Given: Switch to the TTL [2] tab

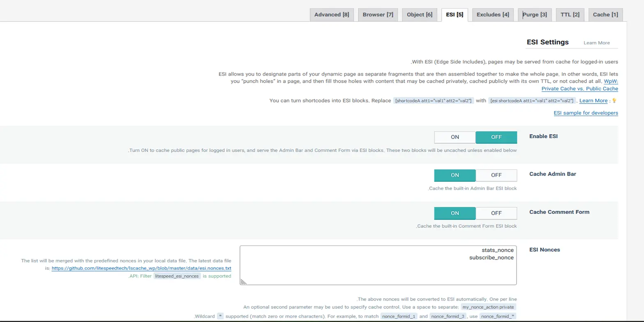Looking at the screenshot, I should point(570,14).
